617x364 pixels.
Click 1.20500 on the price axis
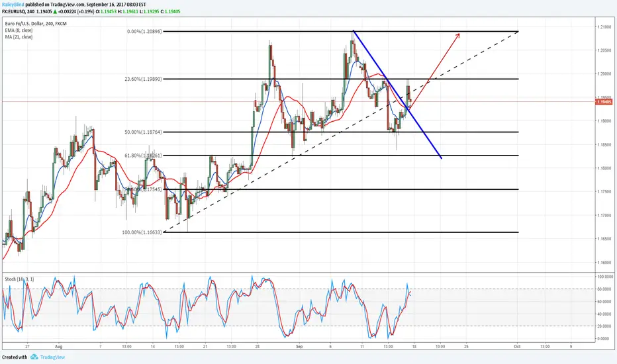point(604,50)
